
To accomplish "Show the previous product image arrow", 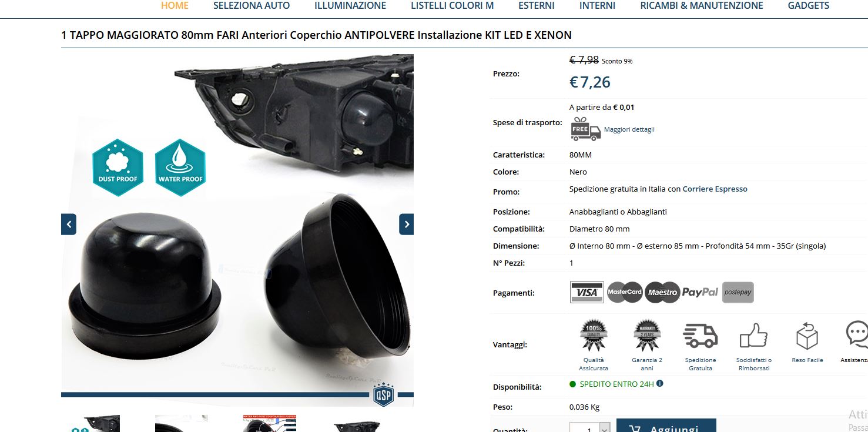I will pyautogui.click(x=69, y=224).
